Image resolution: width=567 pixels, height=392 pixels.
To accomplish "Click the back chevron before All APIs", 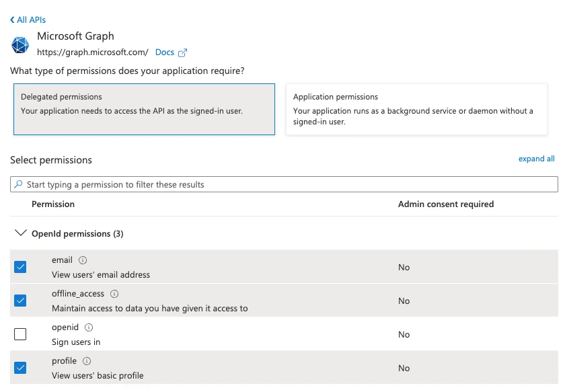I will tap(12, 20).
